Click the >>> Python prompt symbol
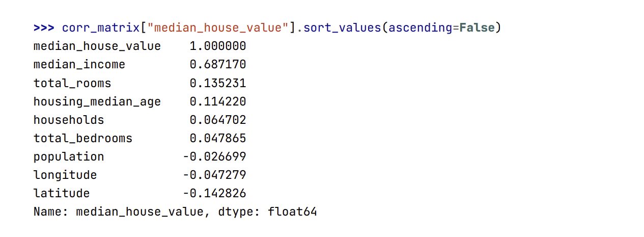Screen dimensions: 644x237 pos(44,28)
